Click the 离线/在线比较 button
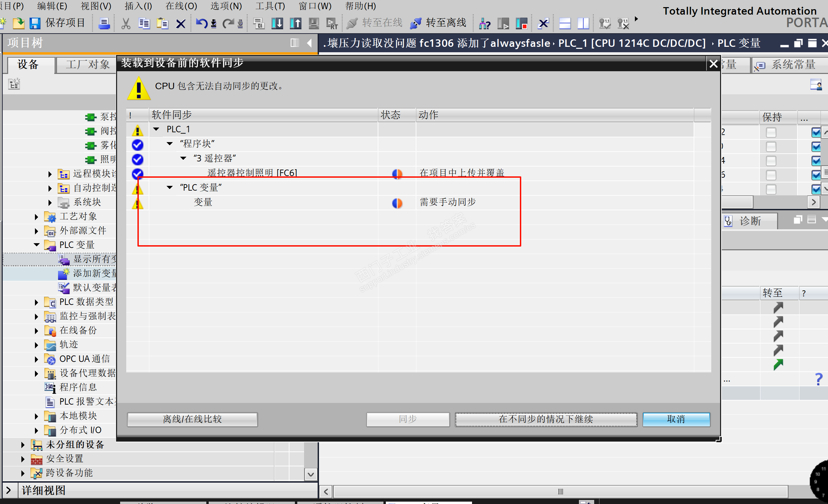828x504 pixels. pos(192,419)
